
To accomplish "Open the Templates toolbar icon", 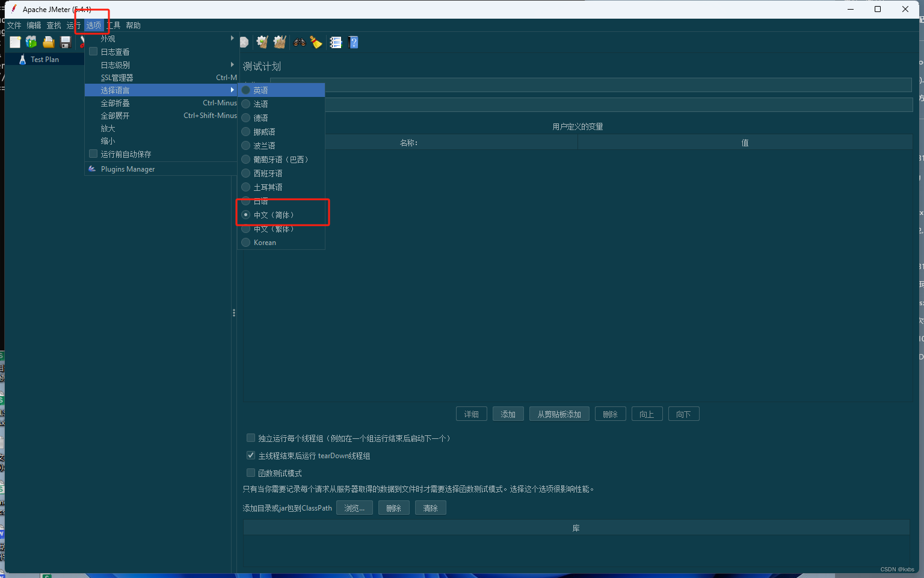I will [31, 42].
